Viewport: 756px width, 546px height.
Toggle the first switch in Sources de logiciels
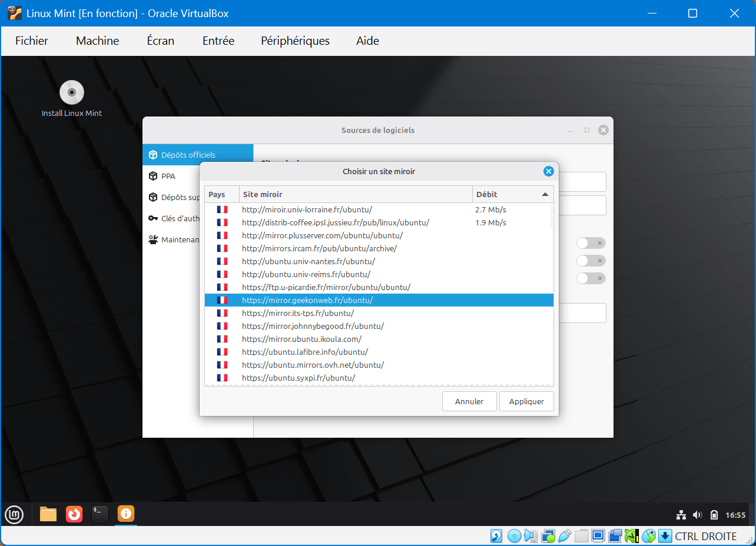(591, 243)
